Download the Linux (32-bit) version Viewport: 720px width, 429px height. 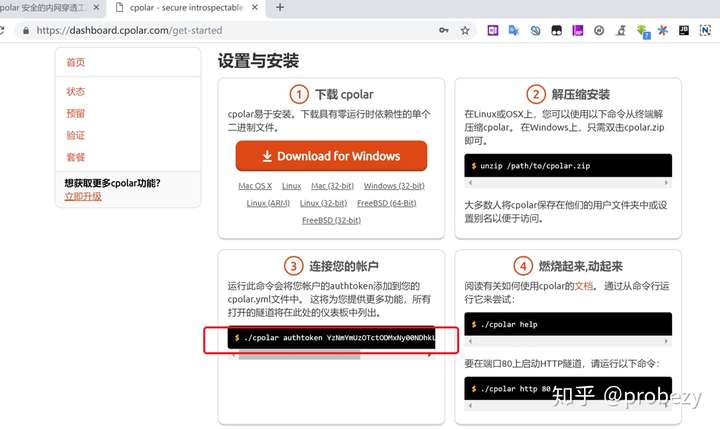pos(323,203)
